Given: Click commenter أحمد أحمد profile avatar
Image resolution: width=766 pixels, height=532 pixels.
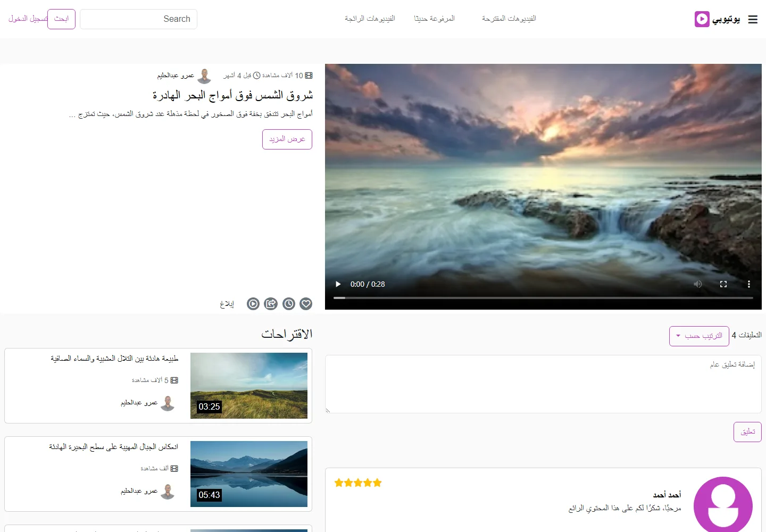Looking at the screenshot, I should point(723,504).
